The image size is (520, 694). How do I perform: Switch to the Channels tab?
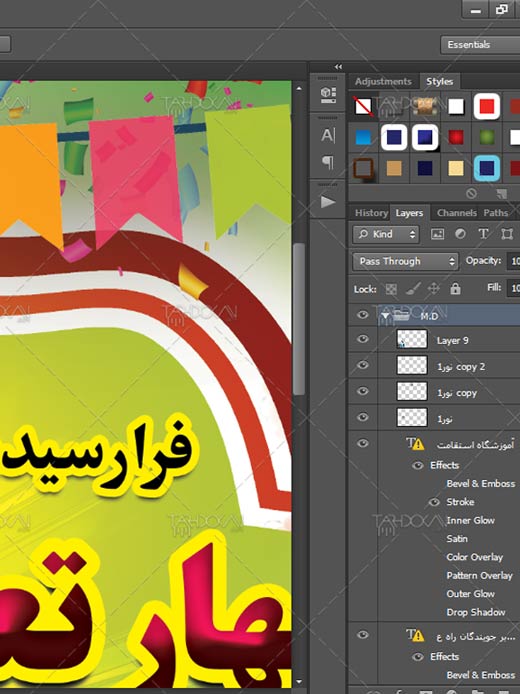pos(456,213)
